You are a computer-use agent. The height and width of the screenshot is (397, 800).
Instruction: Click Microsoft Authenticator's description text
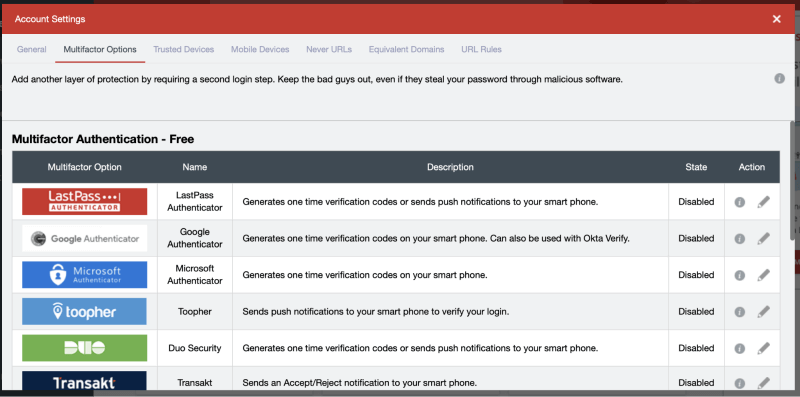[x=365, y=275]
